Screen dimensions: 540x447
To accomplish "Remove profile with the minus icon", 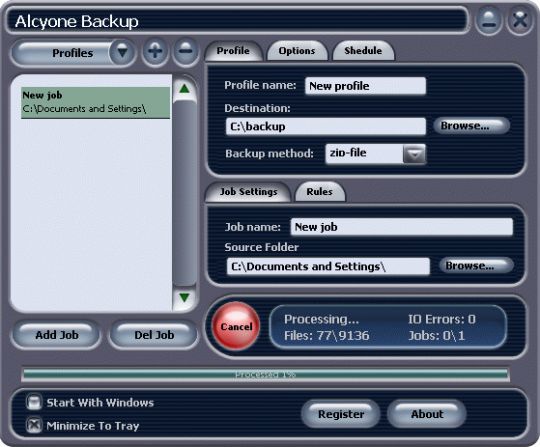I will (186, 52).
